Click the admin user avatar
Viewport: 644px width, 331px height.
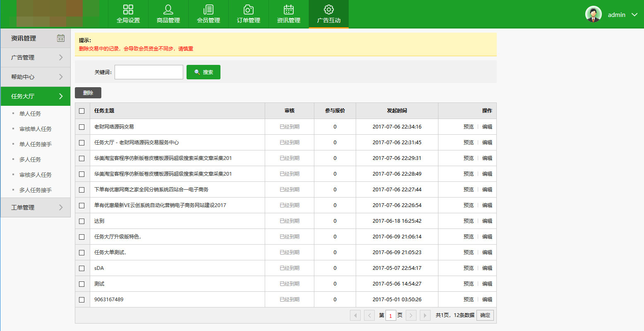point(593,14)
